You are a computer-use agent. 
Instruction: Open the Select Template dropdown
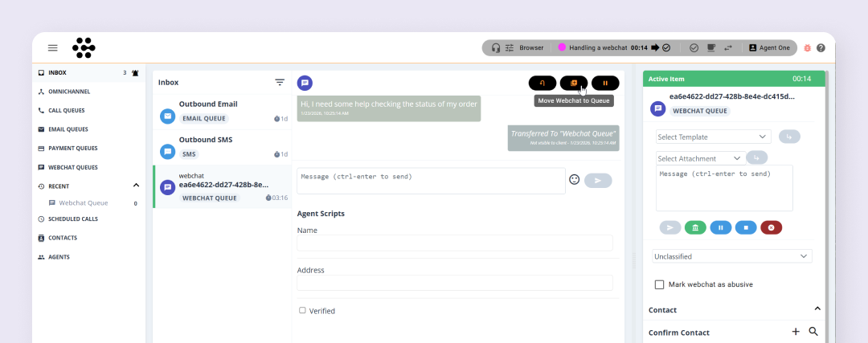click(713, 137)
